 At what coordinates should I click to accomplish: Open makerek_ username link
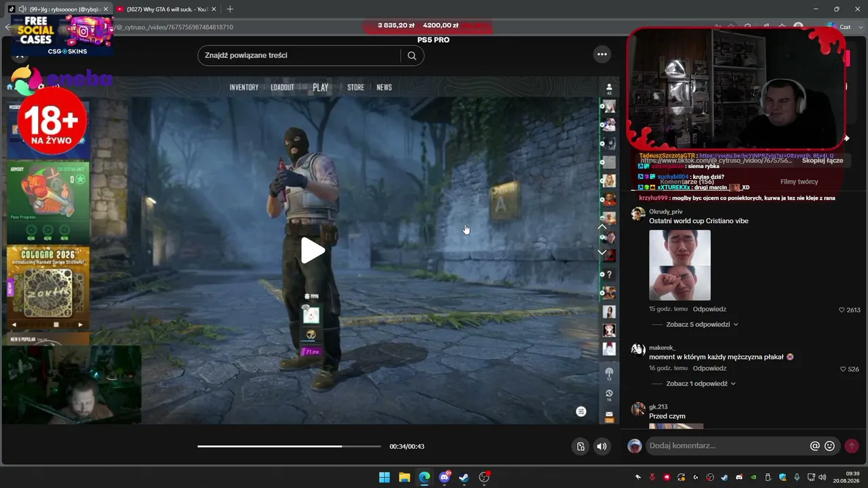[662, 348]
